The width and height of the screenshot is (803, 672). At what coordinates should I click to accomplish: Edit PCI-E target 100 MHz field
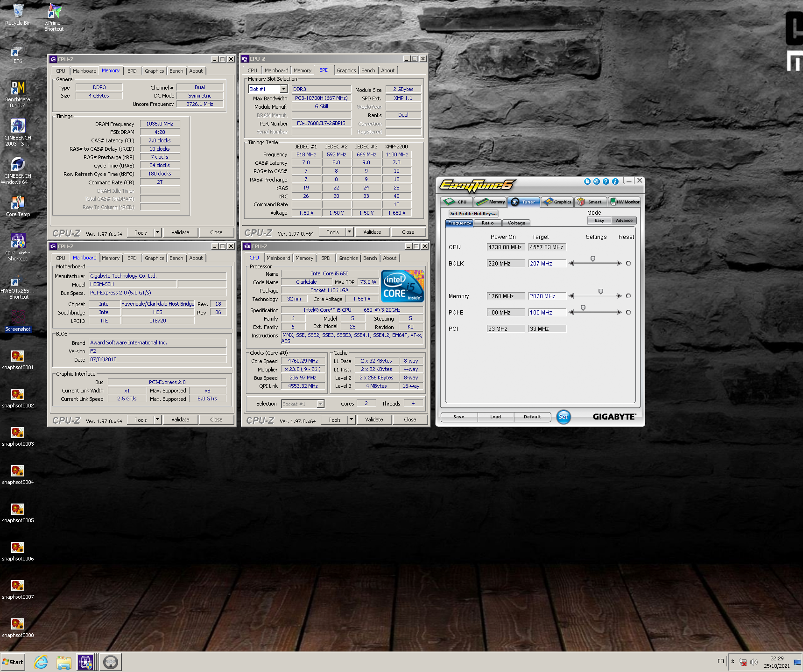(547, 313)
